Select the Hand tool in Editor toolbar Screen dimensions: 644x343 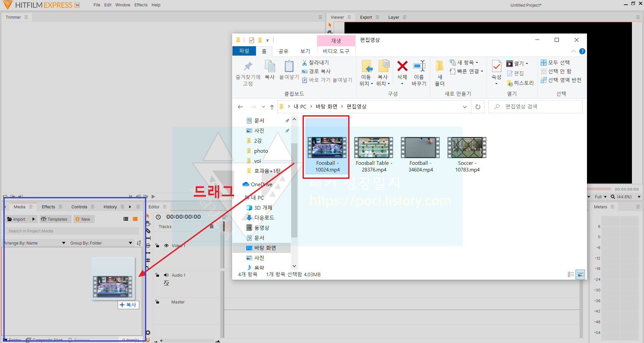[148, 223]
